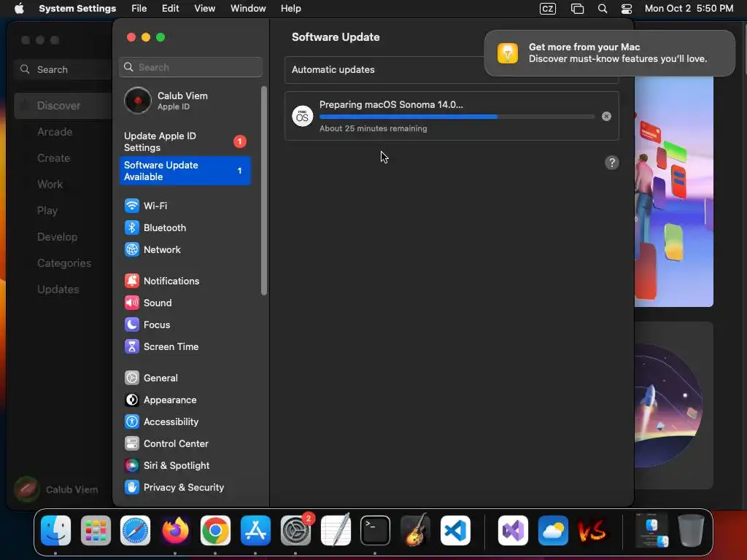747x560 pixels.
Task: Click the App Store search field
Action: pos(63,69)
